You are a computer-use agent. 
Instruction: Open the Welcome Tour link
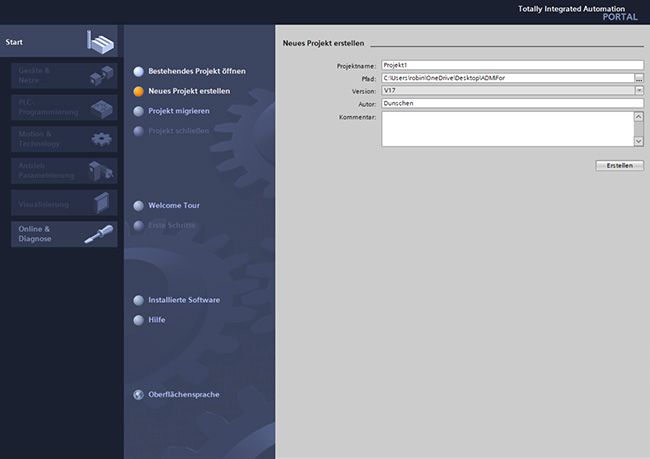coord(174,206)
